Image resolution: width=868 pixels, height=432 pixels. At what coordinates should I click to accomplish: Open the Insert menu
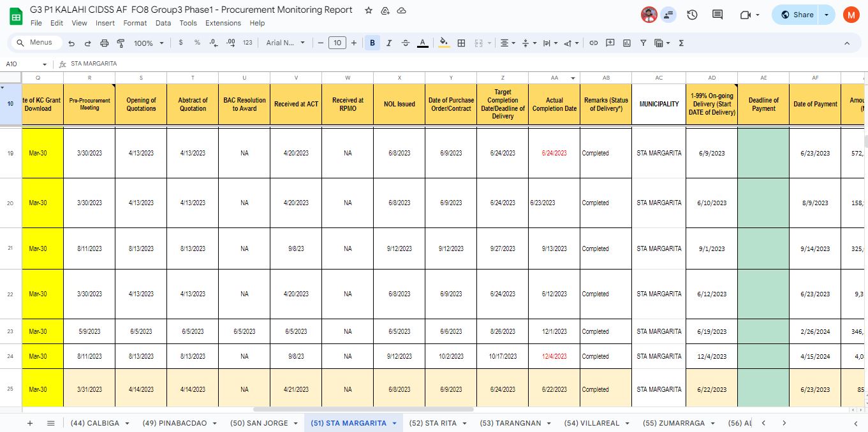(x=105, y=23)
